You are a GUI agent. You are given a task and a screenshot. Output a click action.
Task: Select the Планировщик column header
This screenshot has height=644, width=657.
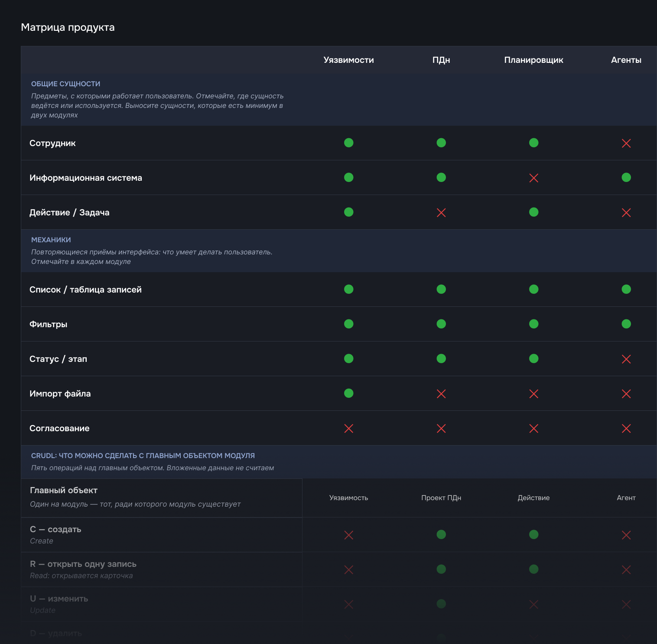pyautogui.click(x=533, y=60)
